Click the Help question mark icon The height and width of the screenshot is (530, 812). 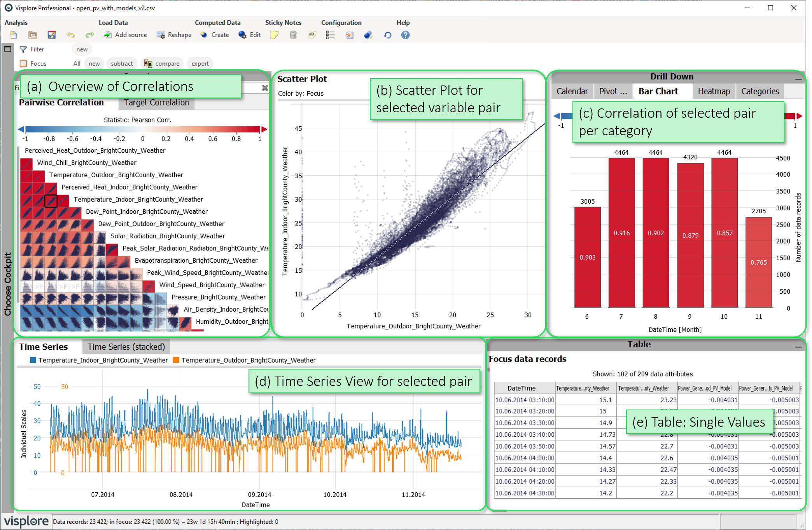[x=405, y=35]
